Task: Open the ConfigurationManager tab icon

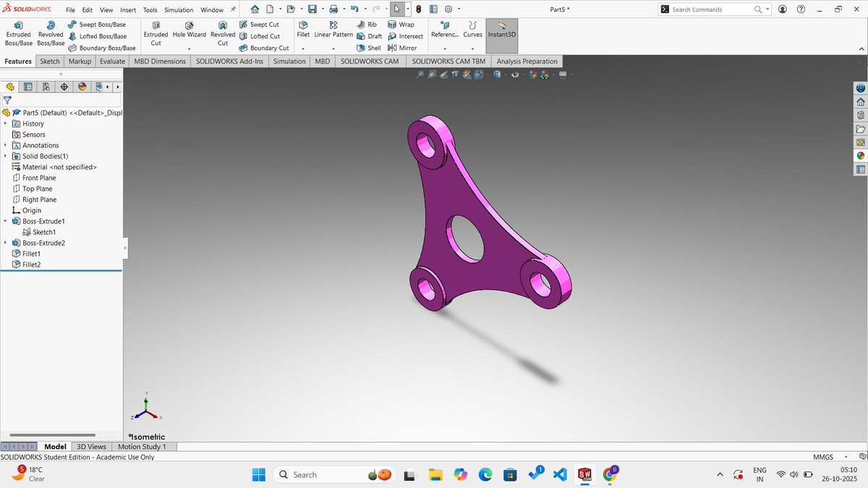Action: (46, 87)
